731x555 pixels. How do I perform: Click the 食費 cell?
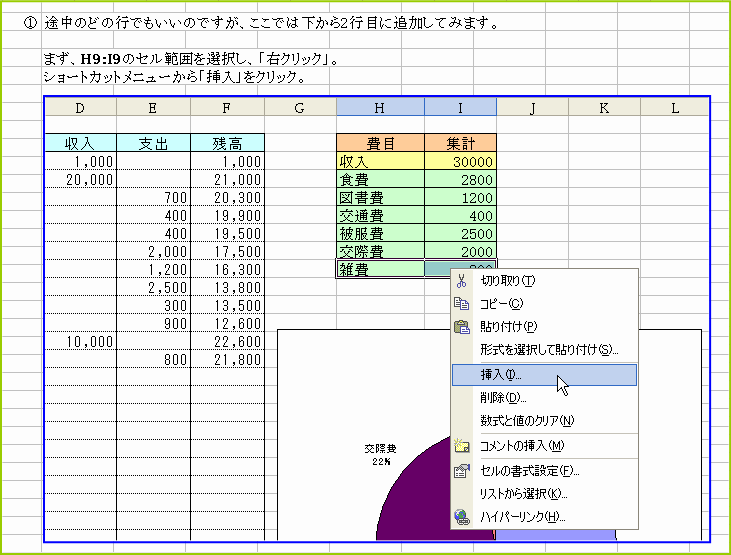coord(380,180)
